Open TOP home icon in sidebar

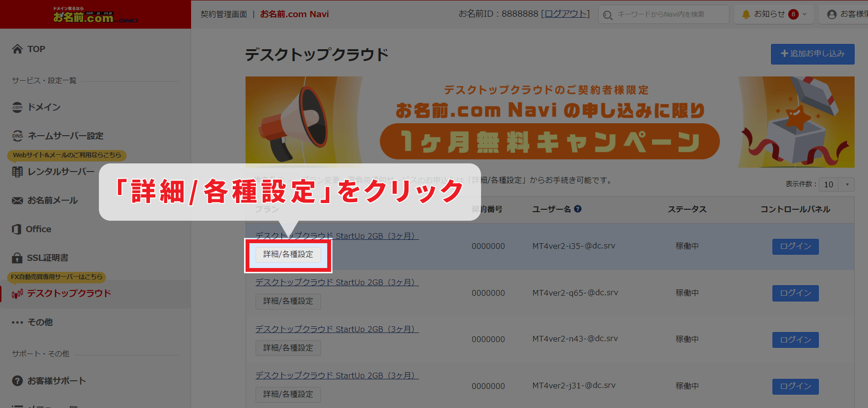click(17, 49)
